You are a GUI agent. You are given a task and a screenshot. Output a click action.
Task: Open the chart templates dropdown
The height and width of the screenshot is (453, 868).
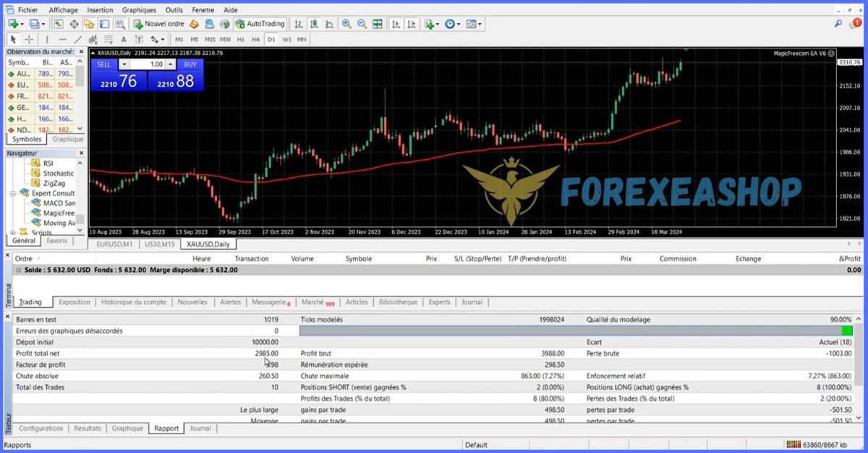(475, 24)
